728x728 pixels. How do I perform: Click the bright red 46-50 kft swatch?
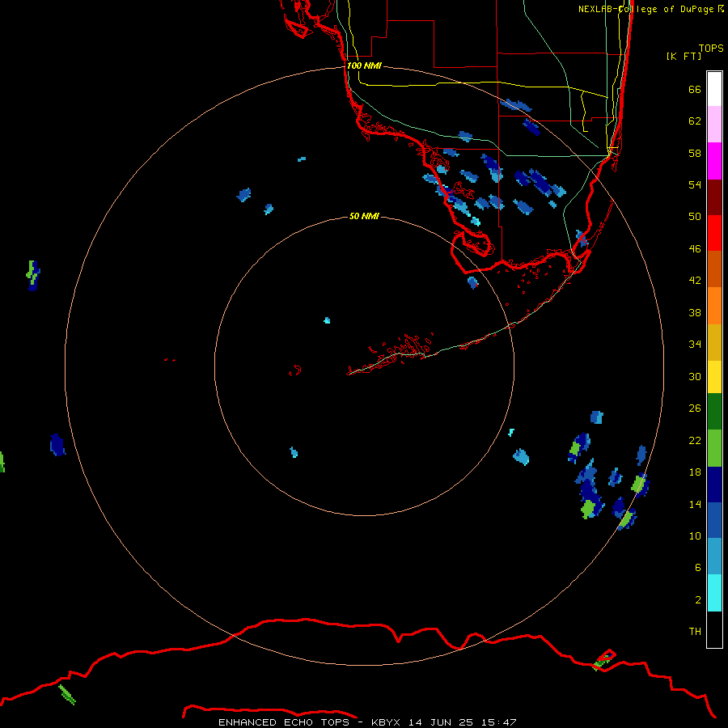tap(714, 233)
